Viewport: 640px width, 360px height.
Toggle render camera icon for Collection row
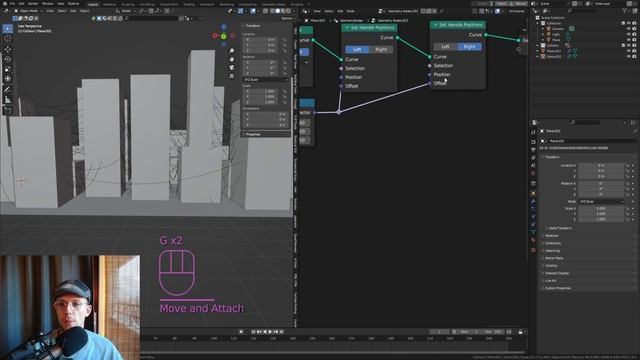pyautogui.click(x=634, y=23)
